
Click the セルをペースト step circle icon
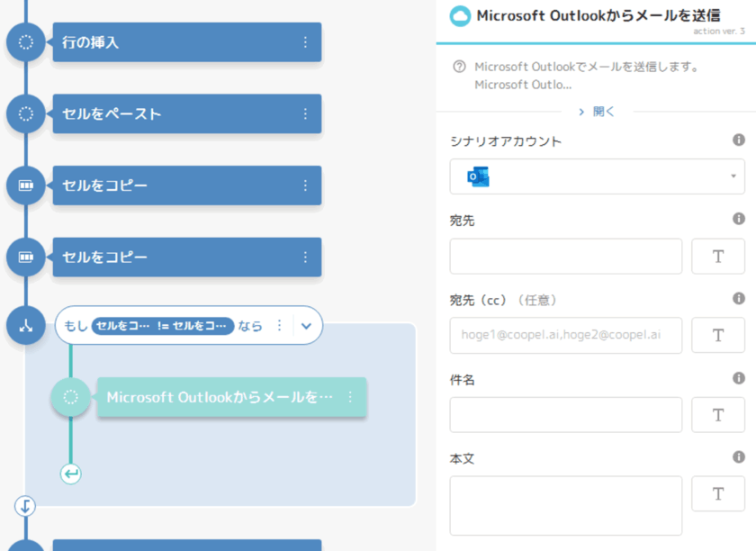pyautogui.click(x=26, y=113)
